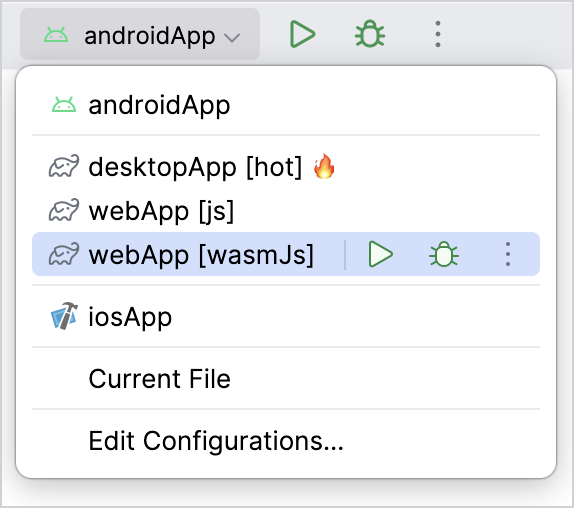Click the Gradle elephant icon beside desktopApp
Screen dimensions: 574x508
64,167
